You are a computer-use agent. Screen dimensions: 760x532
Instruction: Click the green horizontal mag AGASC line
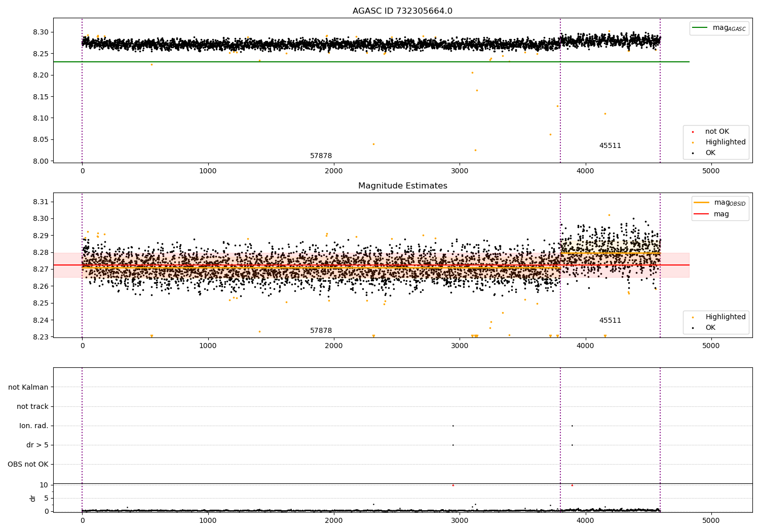(371, 62)
